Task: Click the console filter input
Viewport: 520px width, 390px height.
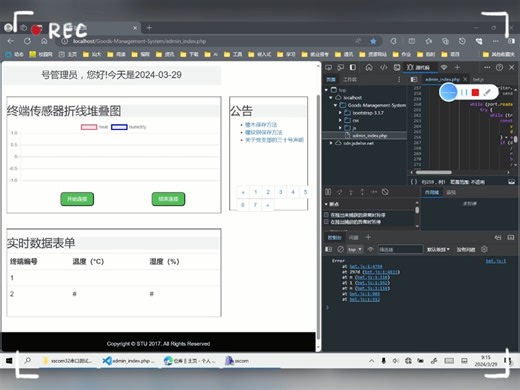Action: pyautogui.click(x=400, y=249)
